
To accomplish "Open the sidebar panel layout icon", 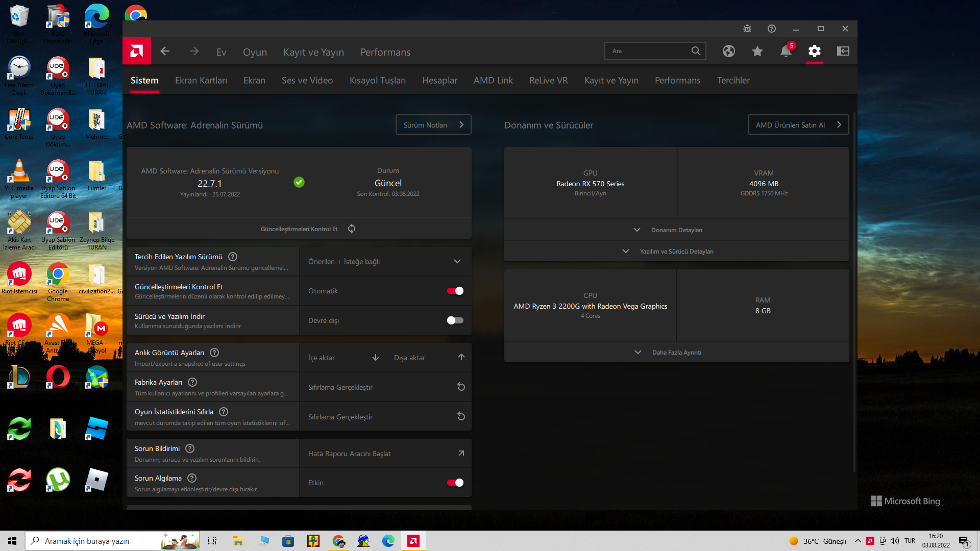I will point(843,51).
